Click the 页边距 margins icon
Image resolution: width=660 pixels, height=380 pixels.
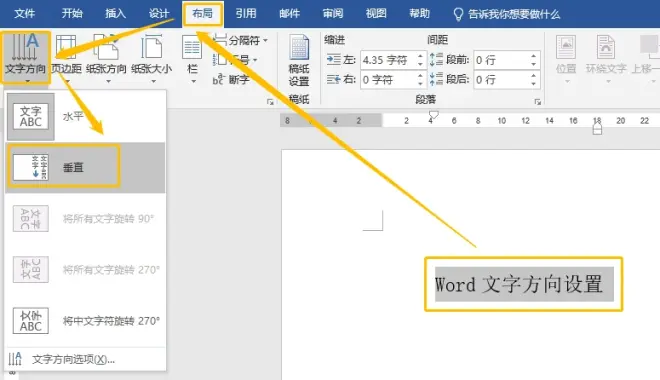click(67, 57)
